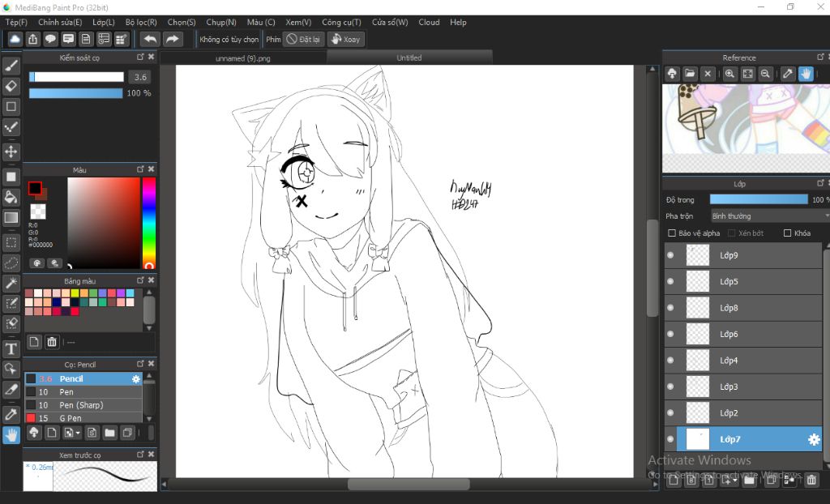830x504 pixels.
Task: Open the Help menu
Action: (x=459, y=22)
